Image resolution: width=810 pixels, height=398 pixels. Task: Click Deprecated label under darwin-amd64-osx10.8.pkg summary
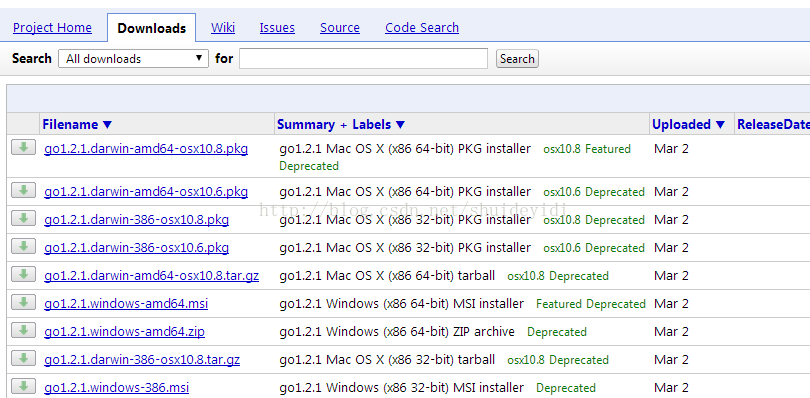309,166
